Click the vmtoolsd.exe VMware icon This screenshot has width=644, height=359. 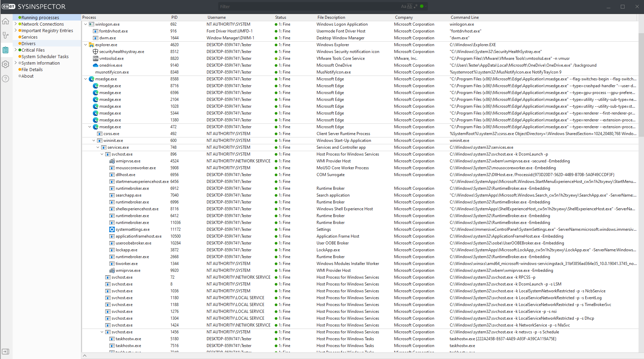[x=96, y=58]
